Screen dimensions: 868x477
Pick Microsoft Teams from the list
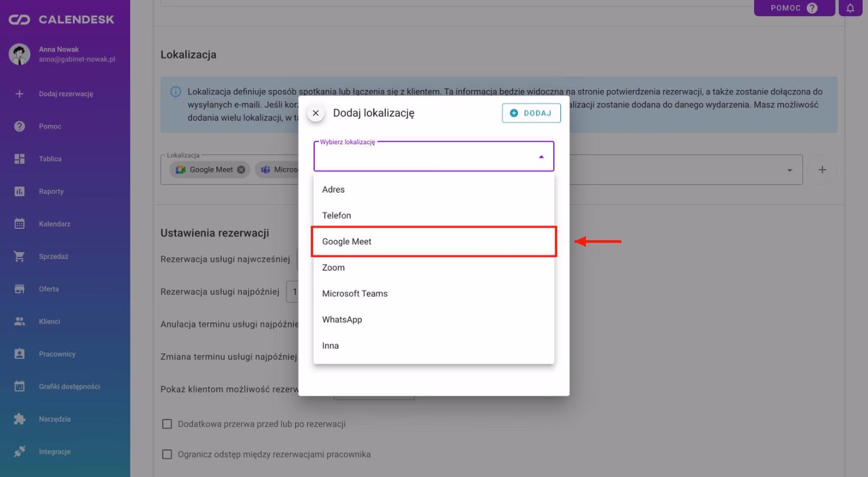point(434,293)
